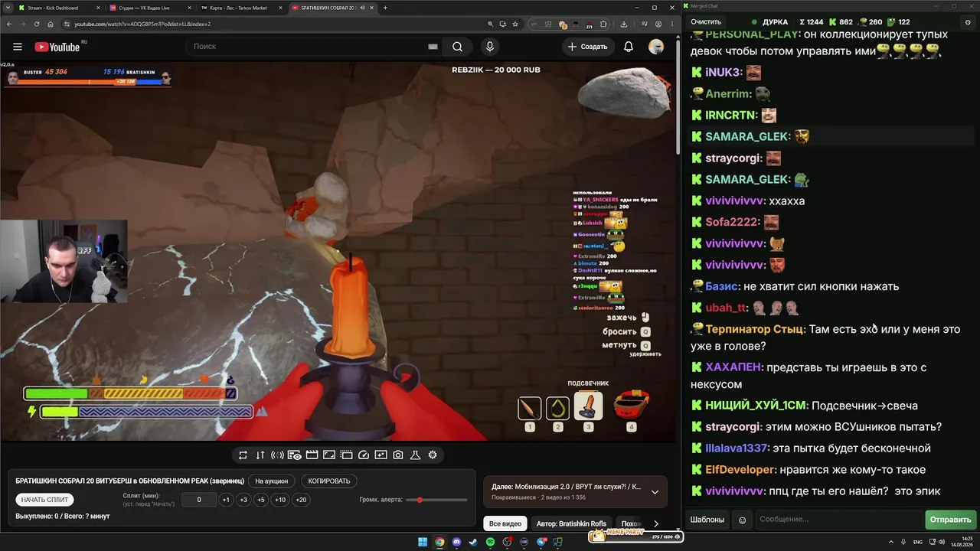Click the Шаблоны button in chat
This screenshot has height=551, width=980.
[x=707, y=520]
